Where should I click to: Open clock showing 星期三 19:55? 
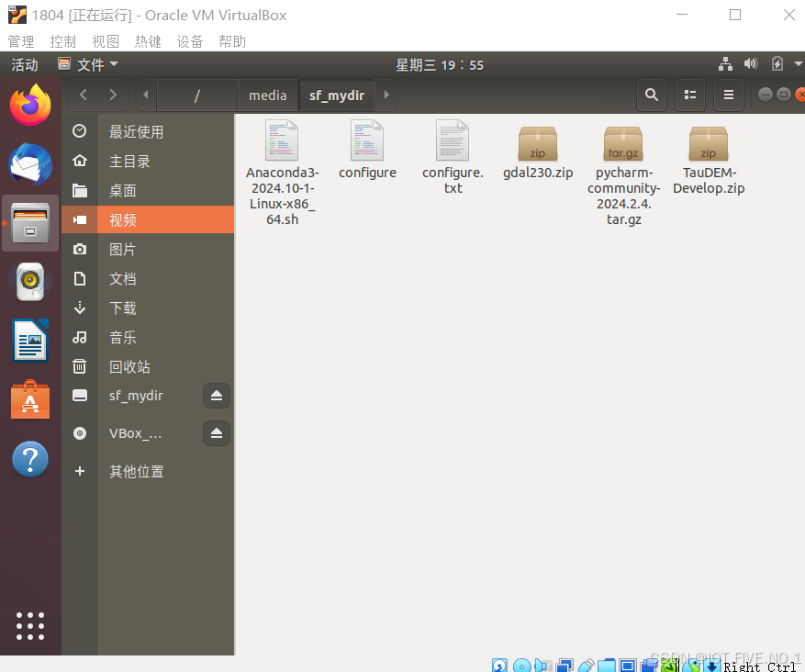pyautogui.click(x=440, y=65)
